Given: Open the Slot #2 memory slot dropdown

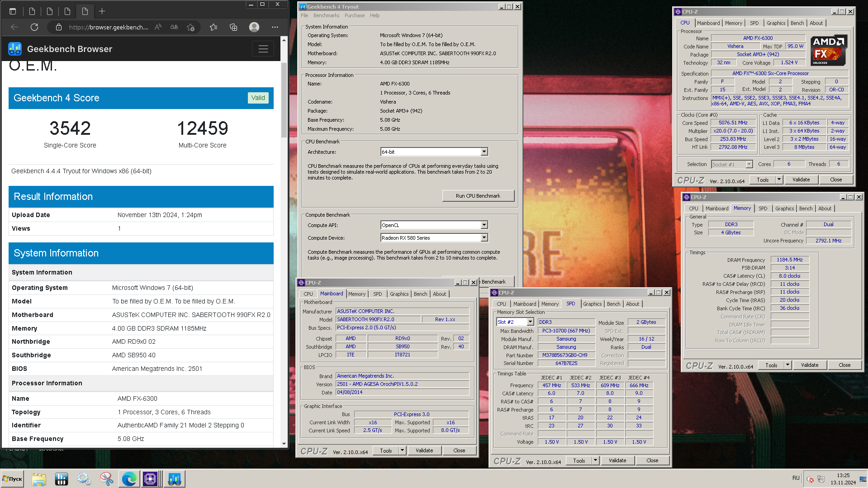Looking at the screenshot, I should pos(530,322).
